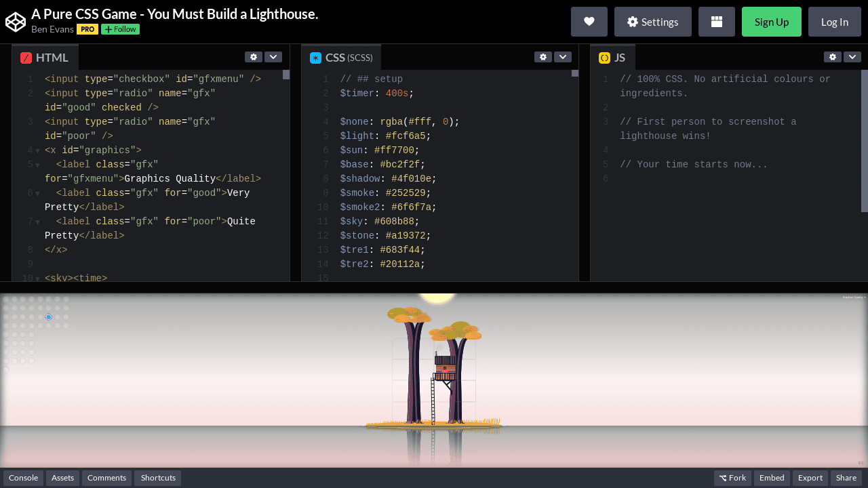Open JS editor gear settings
868x488 pixels.
833,57
